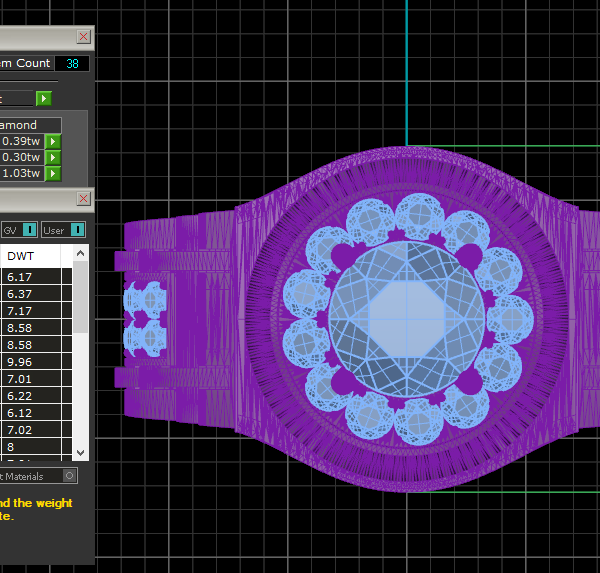600x573 pixels.
Task: Click the green arrow beside 0.30tw
Action: click(53, 157)
